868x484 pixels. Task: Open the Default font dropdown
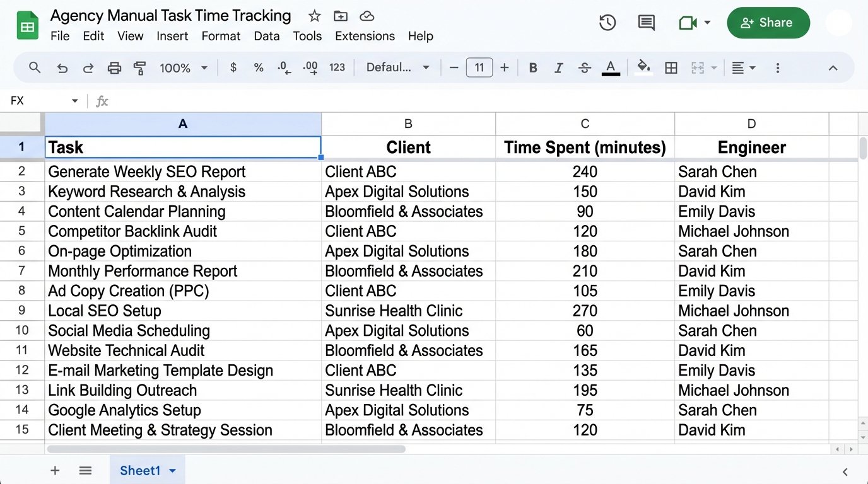click(397, 67)
